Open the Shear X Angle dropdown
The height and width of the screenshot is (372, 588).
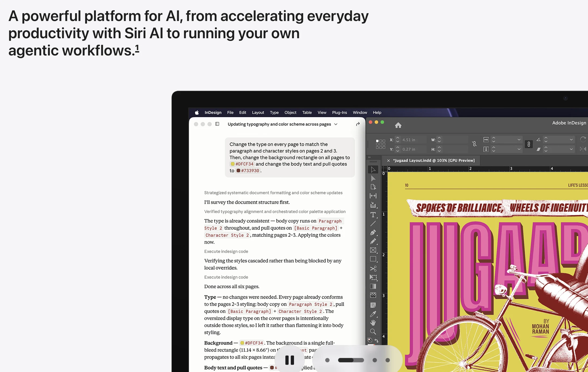coord(571,149)
